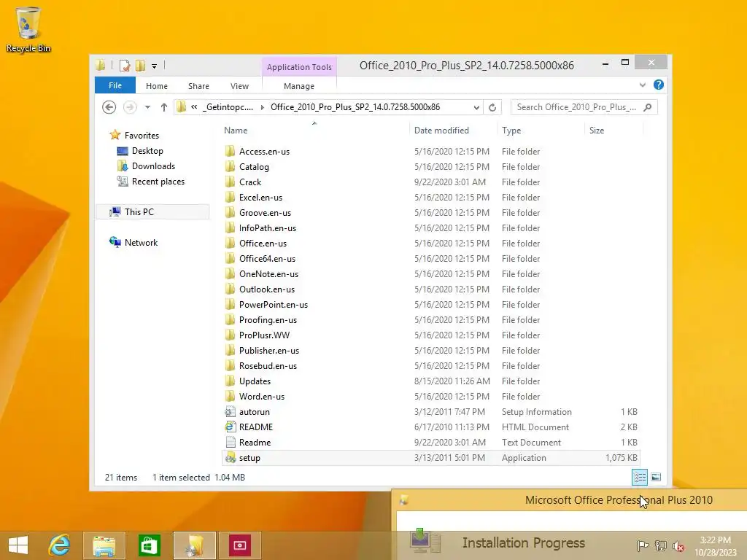Screen dimensions: 747x560
Task: Select the Updates folder icon
Action: coord(230,381)
